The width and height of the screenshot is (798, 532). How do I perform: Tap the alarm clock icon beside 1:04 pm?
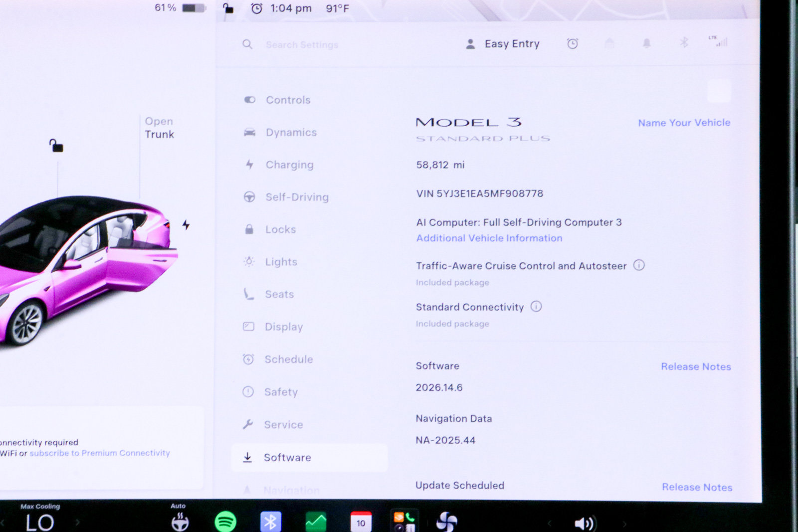pos(256,8)
